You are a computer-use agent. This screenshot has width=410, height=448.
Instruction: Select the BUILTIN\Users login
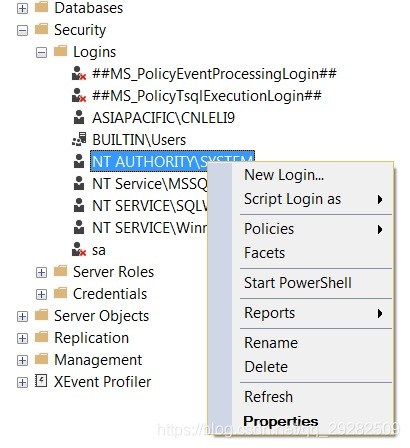[139, 140]
